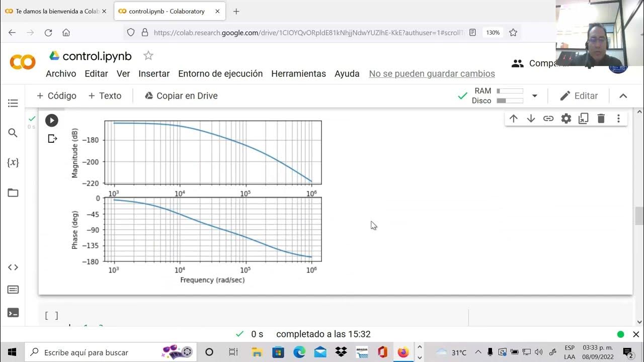Click the Disco usage indicator bar
644x362 pixels.
pyautogui.click(x=510, y=101)
